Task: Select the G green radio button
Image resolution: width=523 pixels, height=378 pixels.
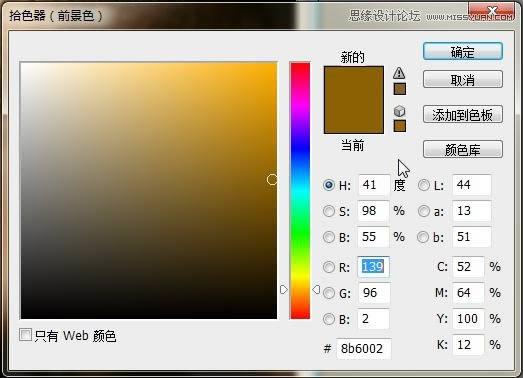Action: coord(329,293)
